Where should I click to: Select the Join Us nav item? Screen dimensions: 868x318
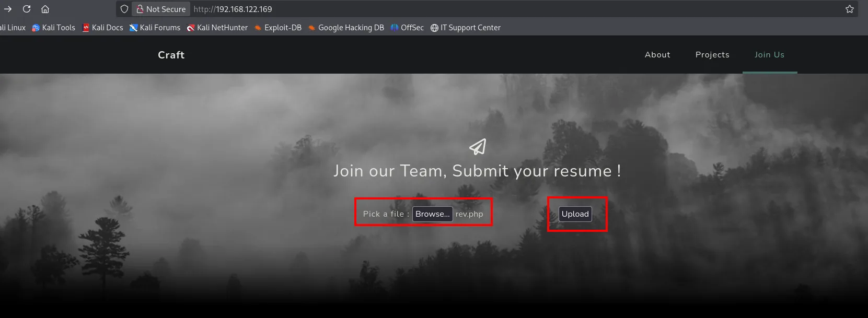pos(770,55)
